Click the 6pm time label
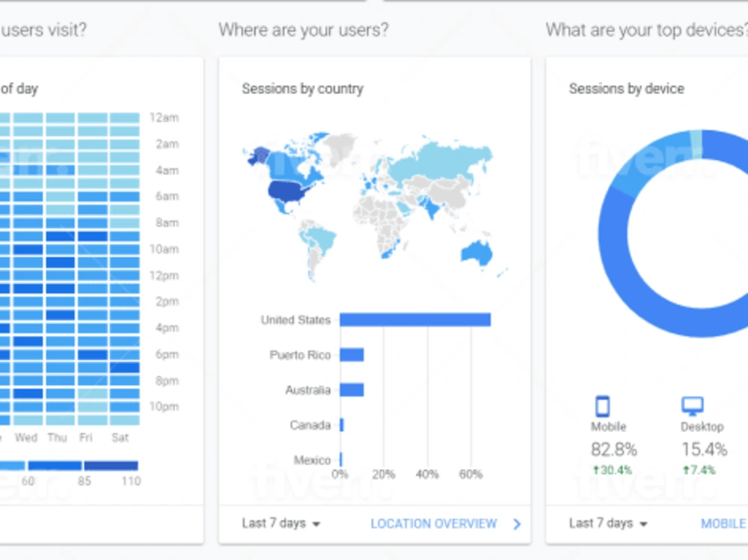Viewport: 748px width, 560px height. click(167, 354)
